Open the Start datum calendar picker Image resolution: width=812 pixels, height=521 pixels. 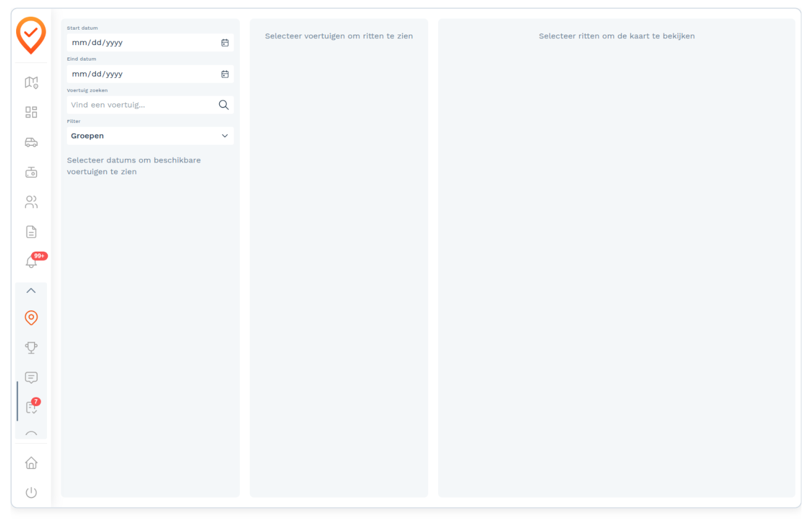[x=225, y=43]
